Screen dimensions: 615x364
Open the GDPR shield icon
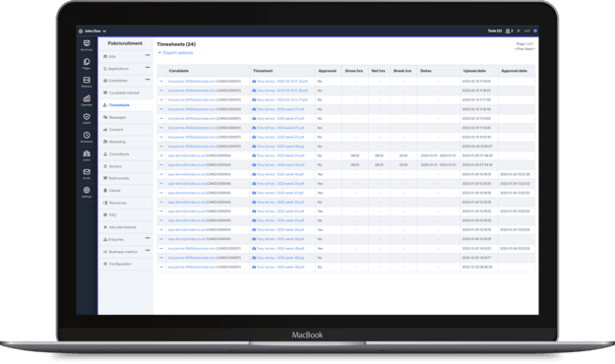pos(87,117)
